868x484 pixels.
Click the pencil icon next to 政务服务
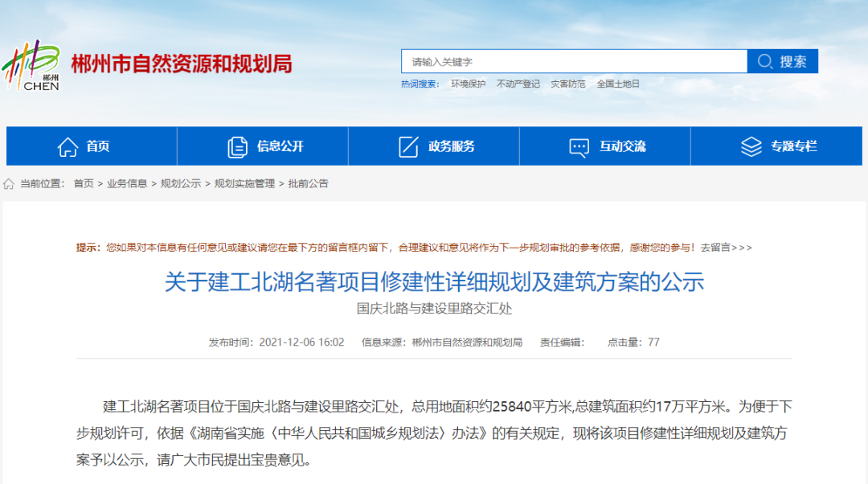coord(408,146)
